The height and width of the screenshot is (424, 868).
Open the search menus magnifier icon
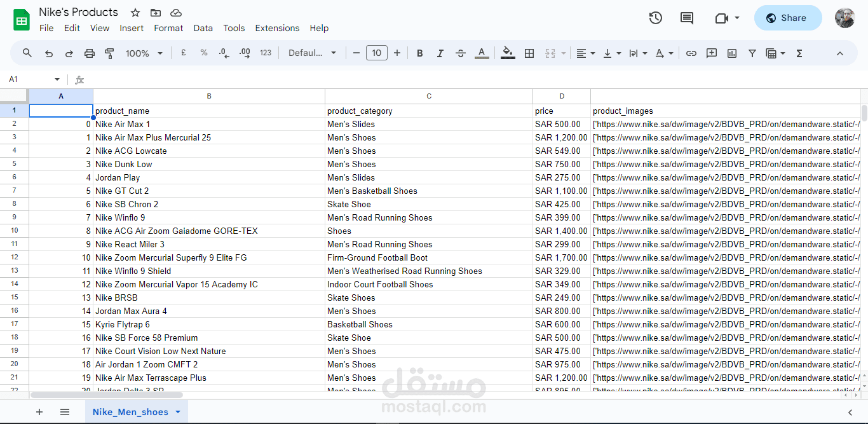pyautogui.click(x=27, y=53)
